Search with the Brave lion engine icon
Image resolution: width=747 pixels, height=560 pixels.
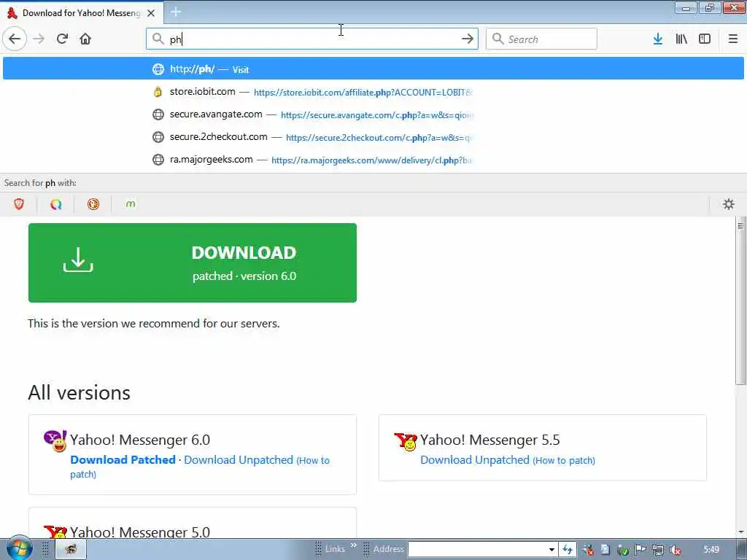19,204
